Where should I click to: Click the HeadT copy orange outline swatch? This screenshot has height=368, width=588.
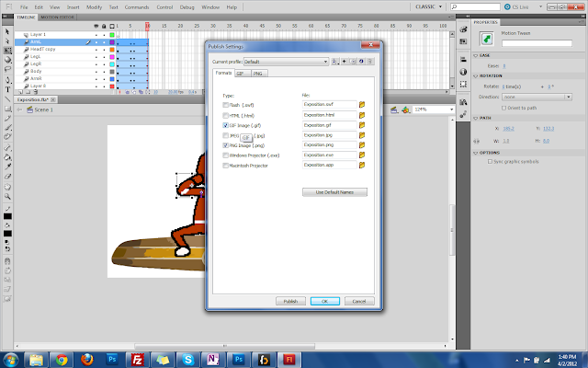112,50
